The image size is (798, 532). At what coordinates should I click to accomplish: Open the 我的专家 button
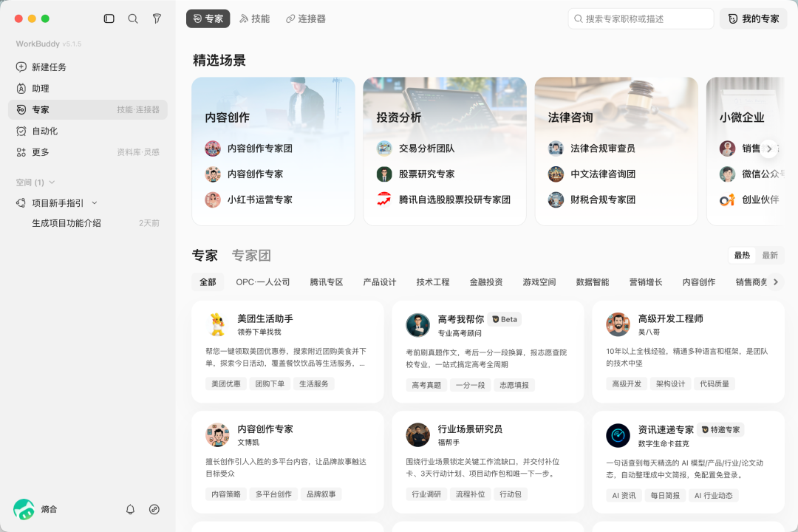click(753, 18)
